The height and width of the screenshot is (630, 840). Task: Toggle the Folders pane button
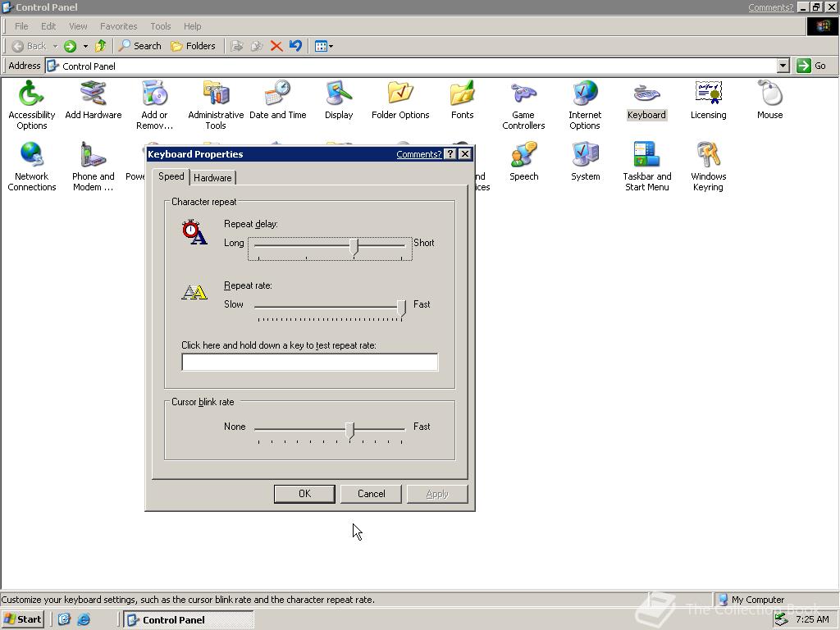(x=193, y=46)
